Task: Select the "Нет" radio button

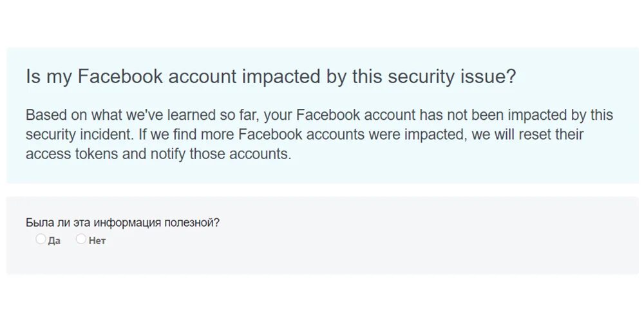Action: (x=80, y=240)
